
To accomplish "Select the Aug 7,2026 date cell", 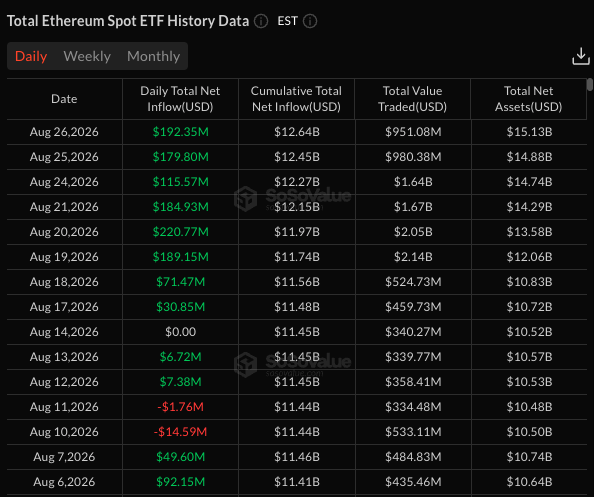I will click(x=64, y=457).
